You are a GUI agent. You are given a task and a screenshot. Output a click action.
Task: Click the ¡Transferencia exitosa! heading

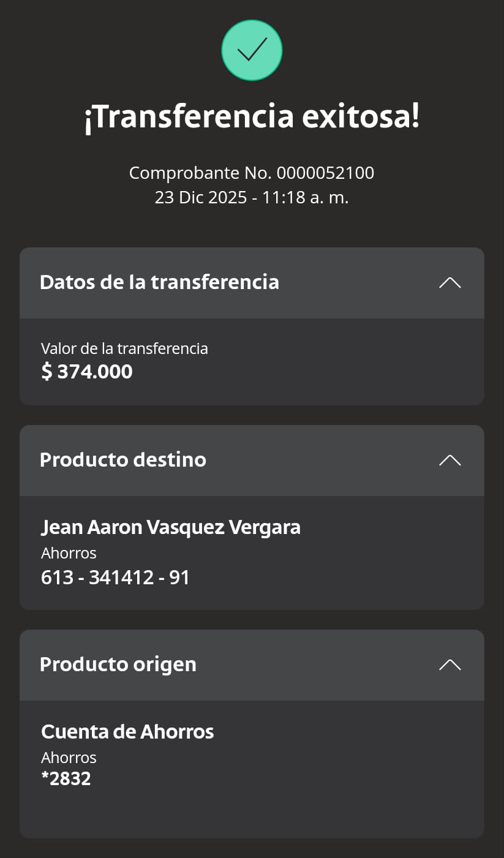coord(252,116)
